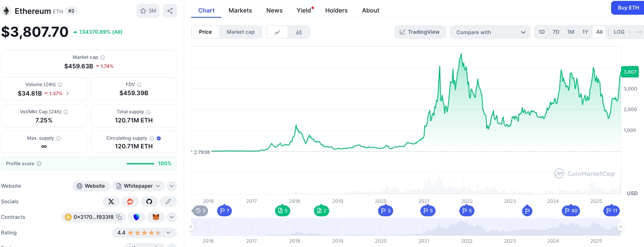Image resolution: width=644 pixels, height=247 pixels.
Task: Open the Holders tab
Action: point(336,10)
